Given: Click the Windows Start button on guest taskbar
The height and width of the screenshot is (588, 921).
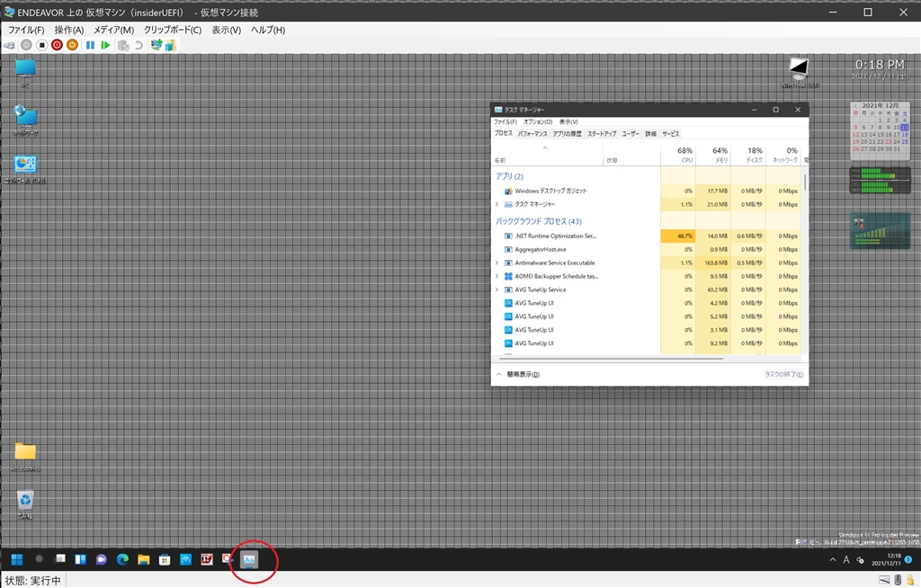Looking at the screenshot, I should point(17,559).
